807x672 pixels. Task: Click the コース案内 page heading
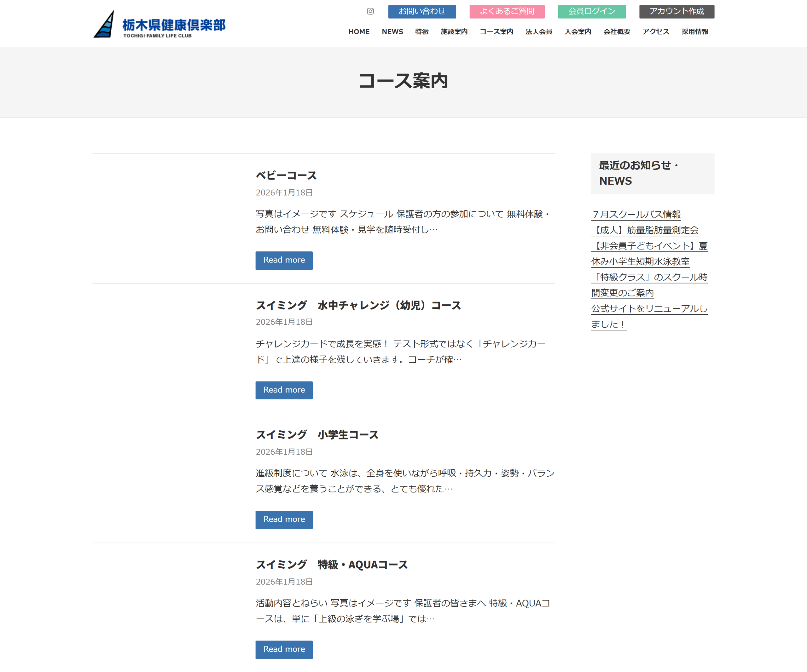click(x=403, y=81)
